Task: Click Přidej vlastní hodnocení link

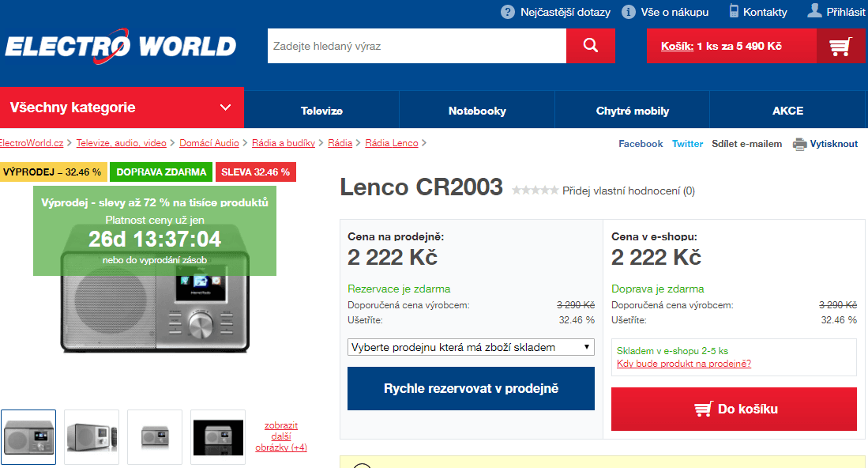Action: (629, 191)
